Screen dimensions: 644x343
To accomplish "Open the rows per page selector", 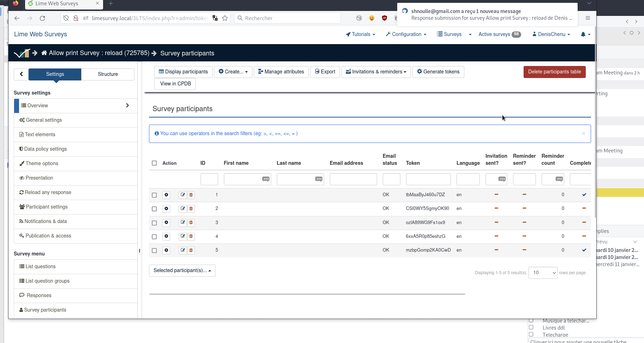I will (x=543, y=273).
